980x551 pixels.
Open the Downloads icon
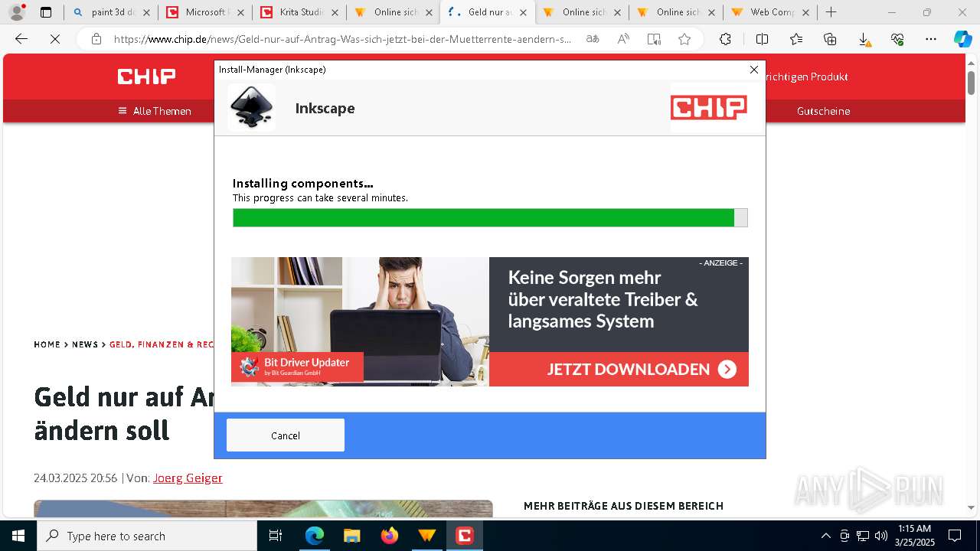coord(864,39)
